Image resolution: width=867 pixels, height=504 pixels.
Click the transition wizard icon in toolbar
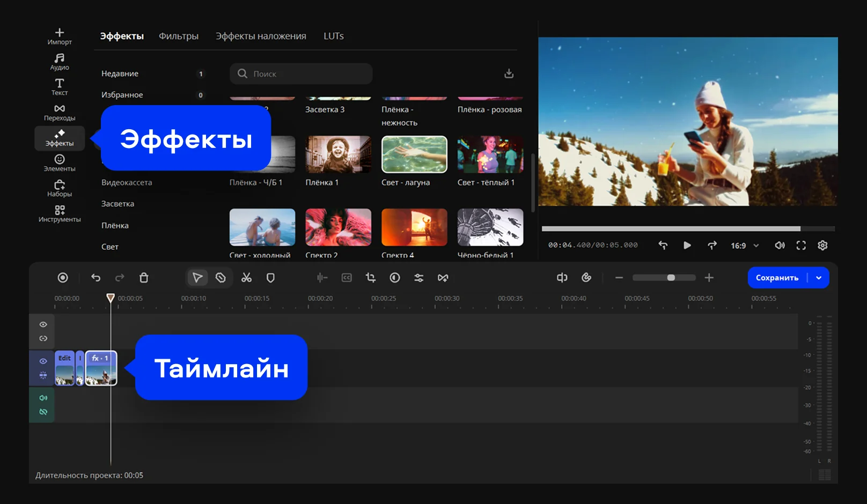click(x=443, y=278)
